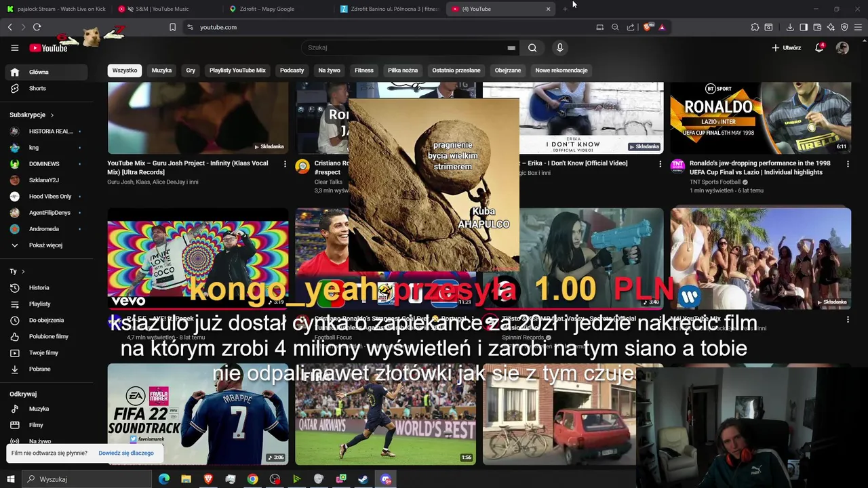Select the Ostatnio przesłane chip
Image resolution: width=868 pixels, height=488 pixels.
[456, 70]
